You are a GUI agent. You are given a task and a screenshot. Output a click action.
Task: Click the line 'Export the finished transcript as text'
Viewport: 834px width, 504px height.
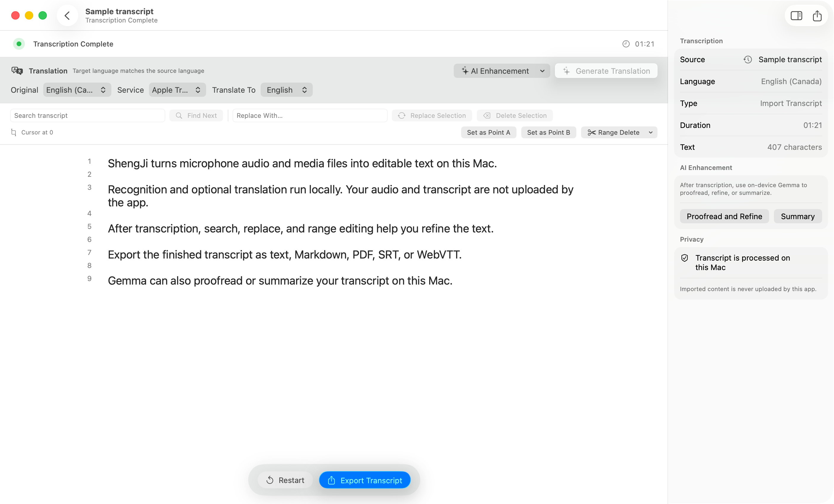tap(285, 255)
